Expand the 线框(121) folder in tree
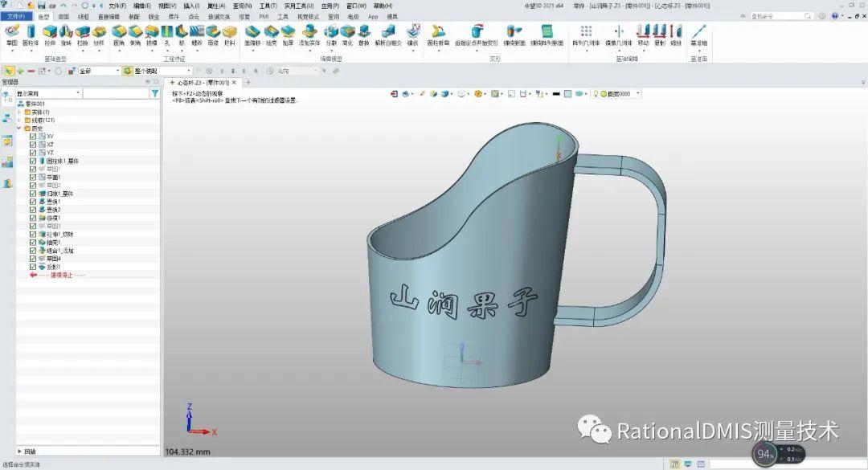868x470 pixels. point(19,121)
